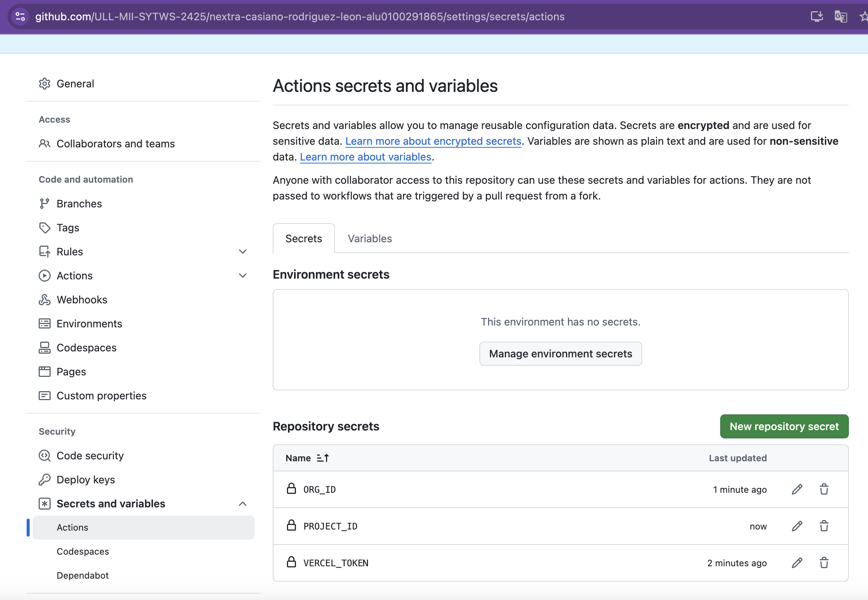
Task: Click the Deploy keys key icon
Action: pyautogui.click(x=44, y=480)
